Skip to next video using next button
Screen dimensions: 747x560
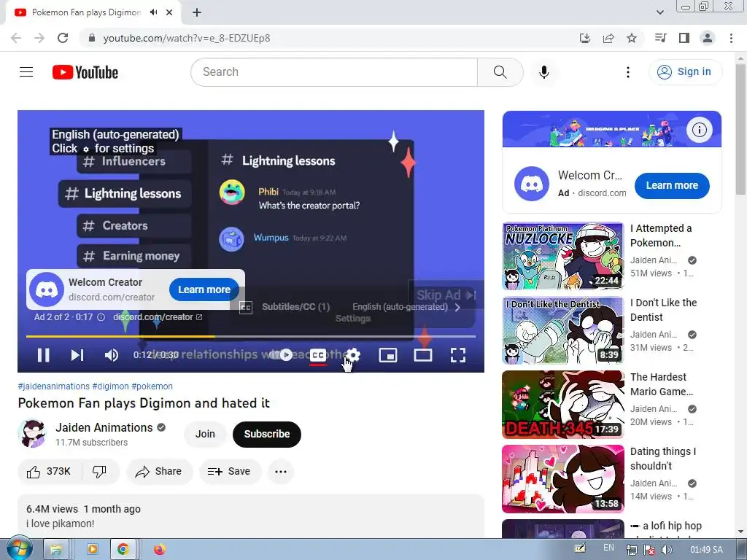pyautogui.click(x=77, y=355)
